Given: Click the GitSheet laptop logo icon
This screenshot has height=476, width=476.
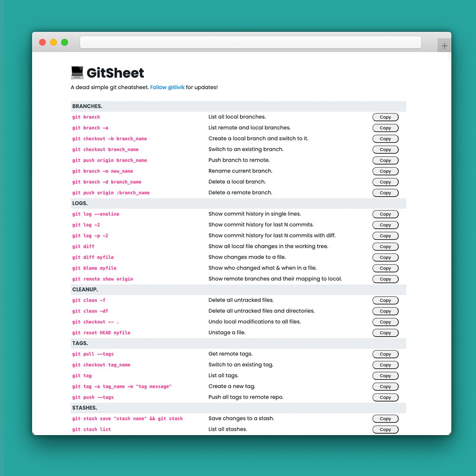Looking at the screenshot, I should click(x=77, y=73).
